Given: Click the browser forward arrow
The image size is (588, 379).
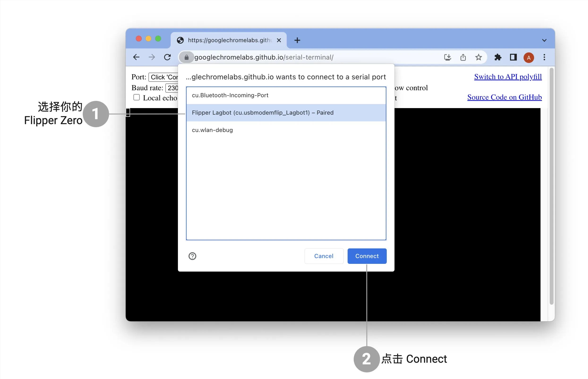Looking at the screenshot, I should [152, 57].
